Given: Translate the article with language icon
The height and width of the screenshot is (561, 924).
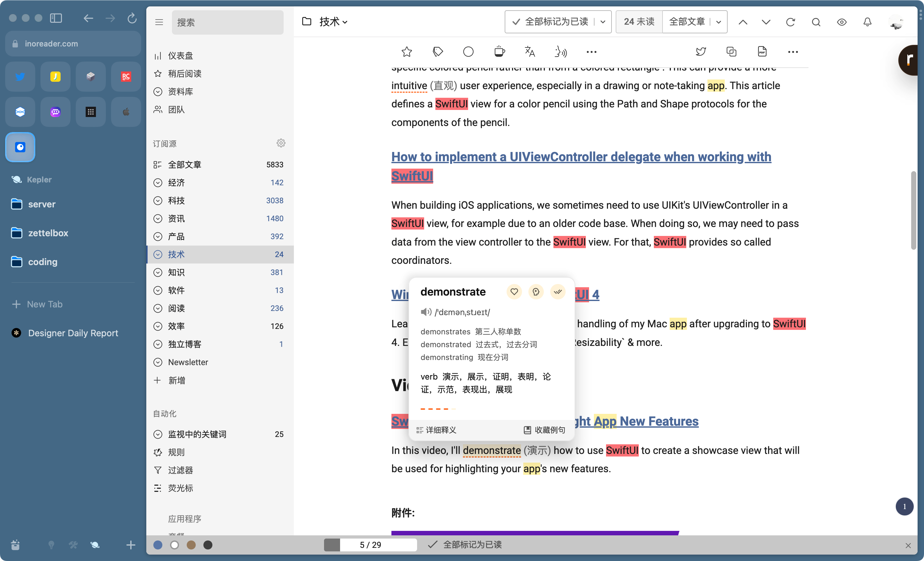Looking at the screenshot, I should point(530,52).
